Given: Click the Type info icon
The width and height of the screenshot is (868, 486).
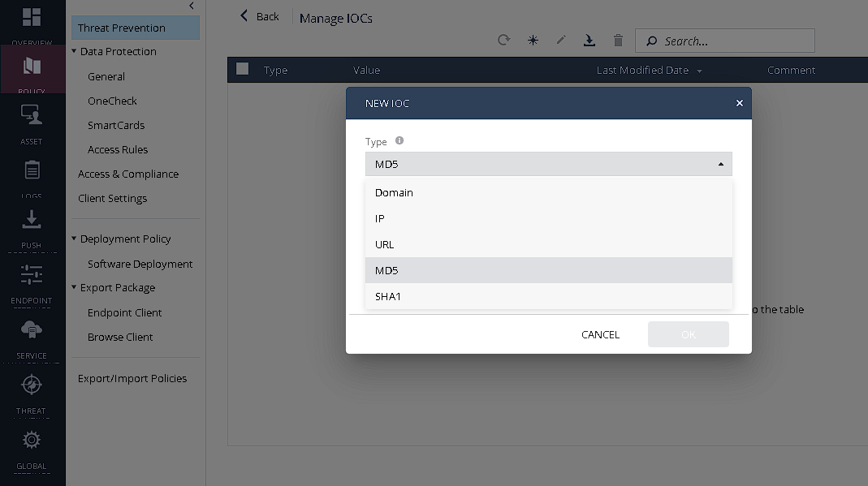Looking at the screenshot, I should pos(399,140).
